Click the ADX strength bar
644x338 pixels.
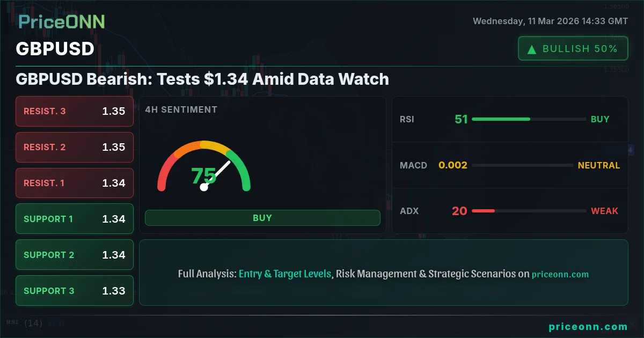[x=529, y=211]
